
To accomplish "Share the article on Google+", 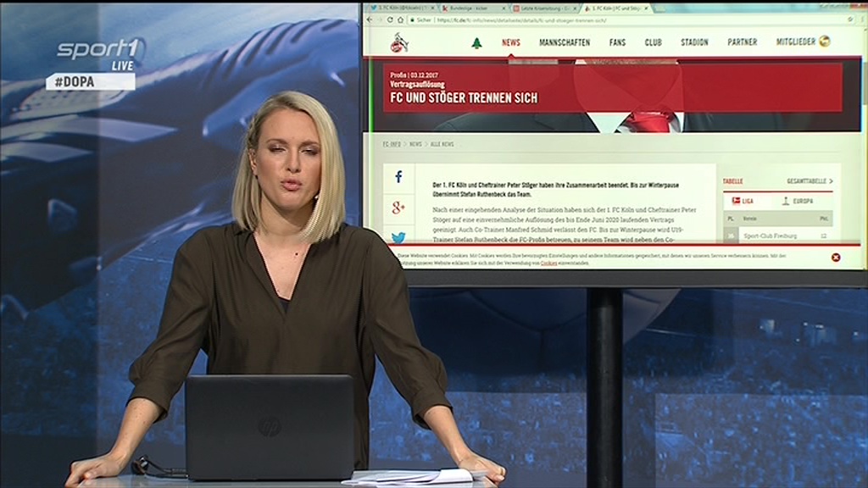I will tap(398, 208).
